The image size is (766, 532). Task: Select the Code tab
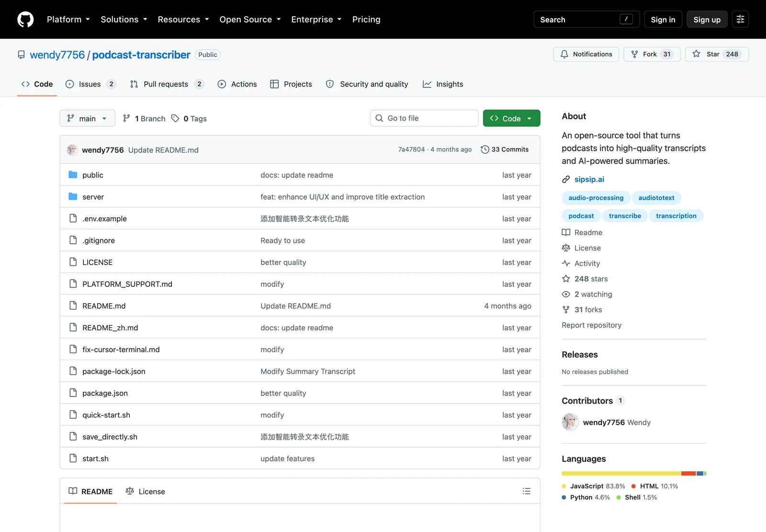(37, 84)
